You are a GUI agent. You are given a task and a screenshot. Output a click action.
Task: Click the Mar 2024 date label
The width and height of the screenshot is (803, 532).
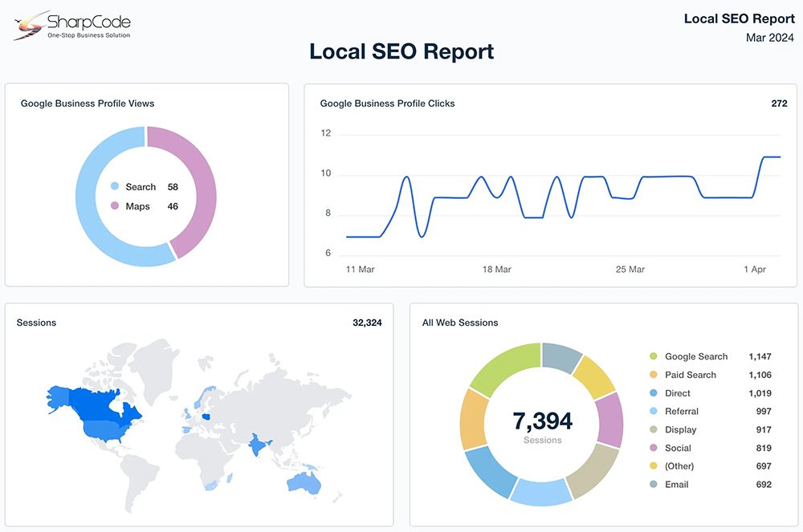tap(770, 37)
